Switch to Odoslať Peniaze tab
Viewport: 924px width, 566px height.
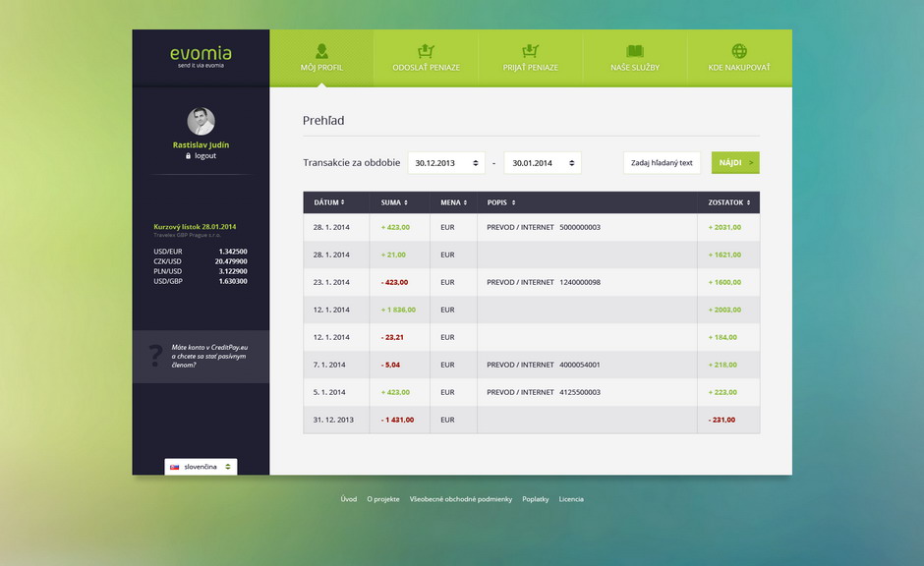coord(426,58)
